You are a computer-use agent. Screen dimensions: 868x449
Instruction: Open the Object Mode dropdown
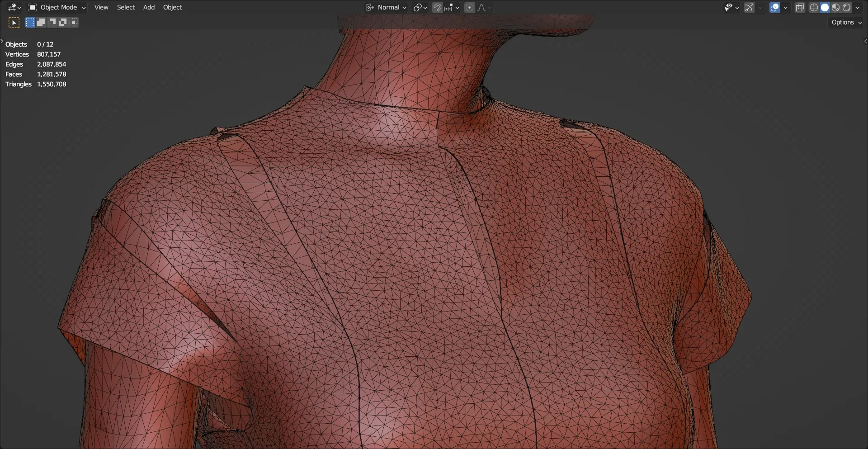[57, 7]
